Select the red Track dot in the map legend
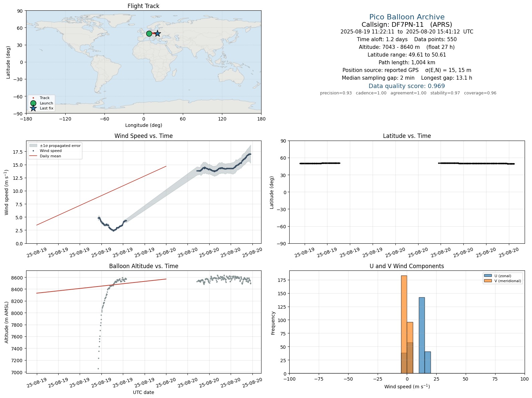 (33, 98)
